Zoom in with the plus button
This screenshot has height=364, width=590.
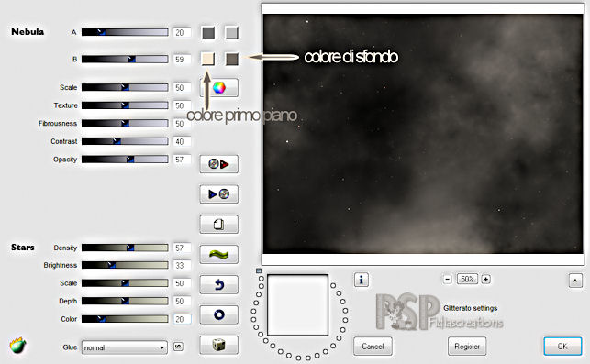pyautogui.click(x=485, y=279)
